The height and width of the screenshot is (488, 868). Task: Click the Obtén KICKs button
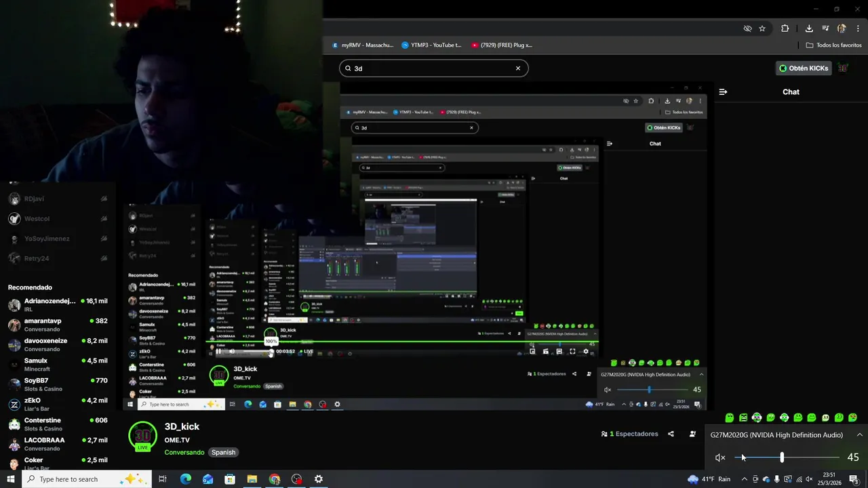tap(804, 68)
